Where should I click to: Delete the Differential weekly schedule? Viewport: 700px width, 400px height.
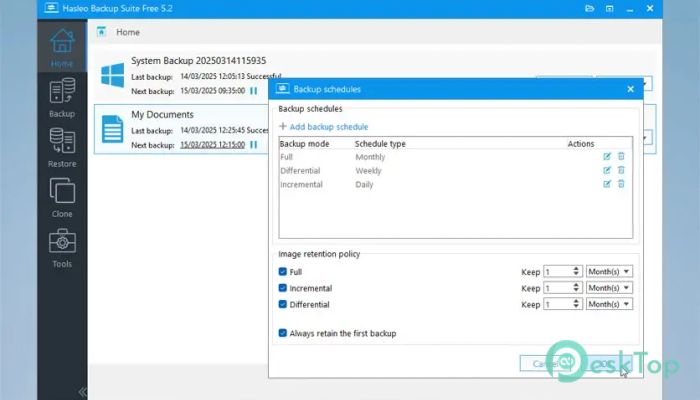(621, 170)
